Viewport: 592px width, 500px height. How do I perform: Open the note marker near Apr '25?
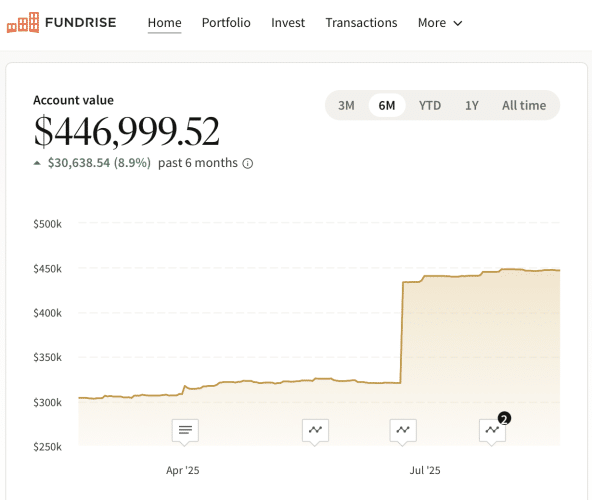point(185,431)
